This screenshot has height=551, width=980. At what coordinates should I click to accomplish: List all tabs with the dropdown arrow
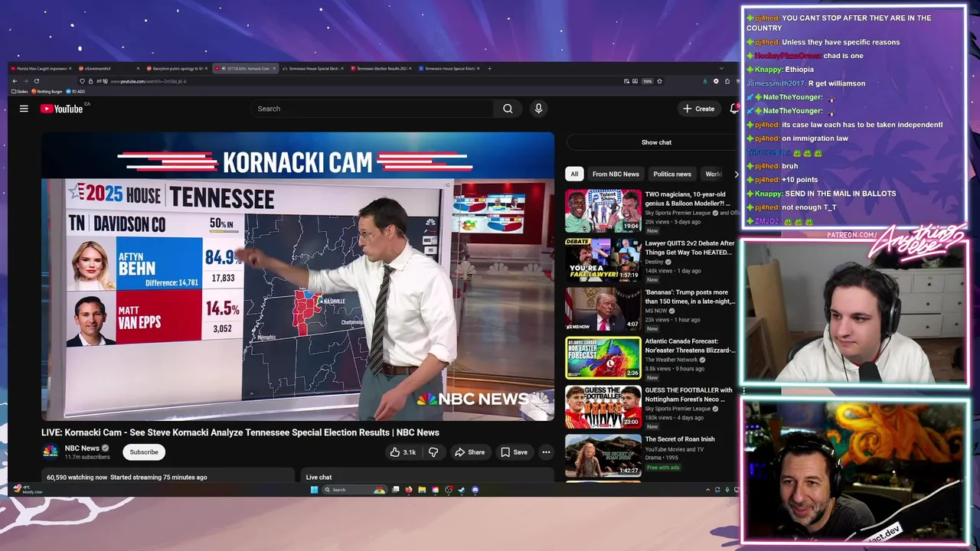pyautogui.click(x=721, y=68)
